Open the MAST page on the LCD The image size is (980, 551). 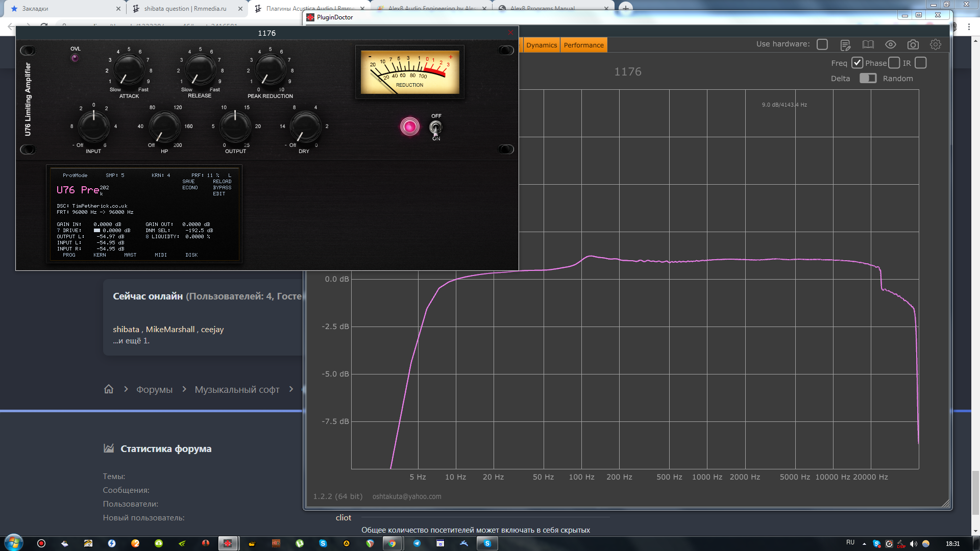[130, 255]
